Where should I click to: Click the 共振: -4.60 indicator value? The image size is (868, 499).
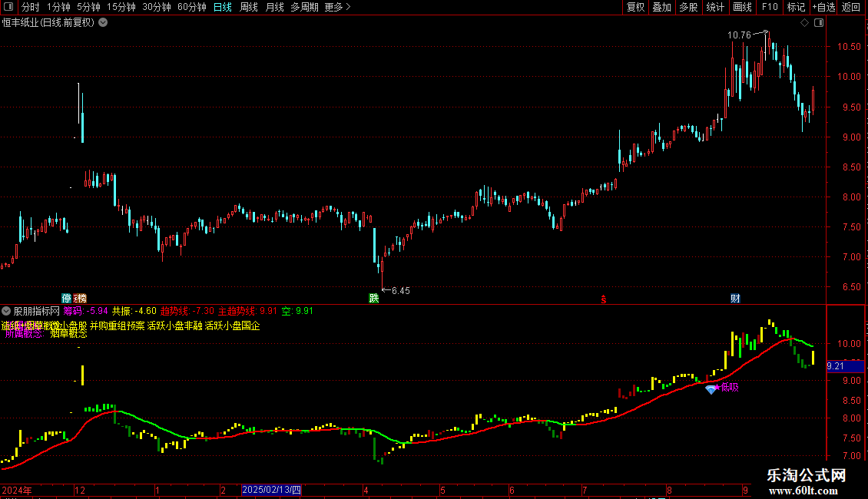pos(134,311)
